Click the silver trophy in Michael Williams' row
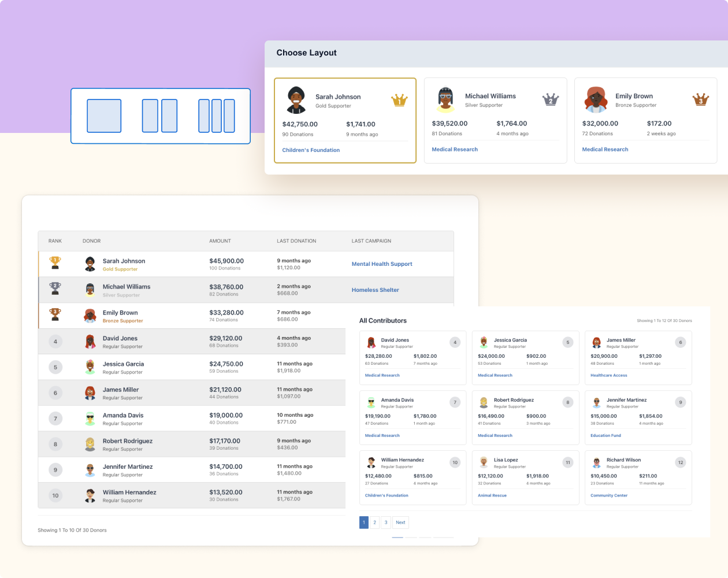 click(x=55, y=290)
